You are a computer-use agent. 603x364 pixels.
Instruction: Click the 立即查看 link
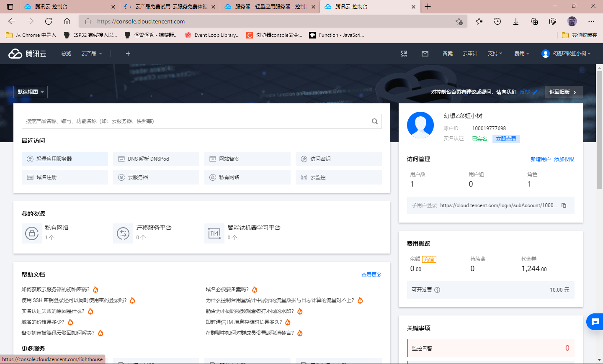tap(506, 139)
